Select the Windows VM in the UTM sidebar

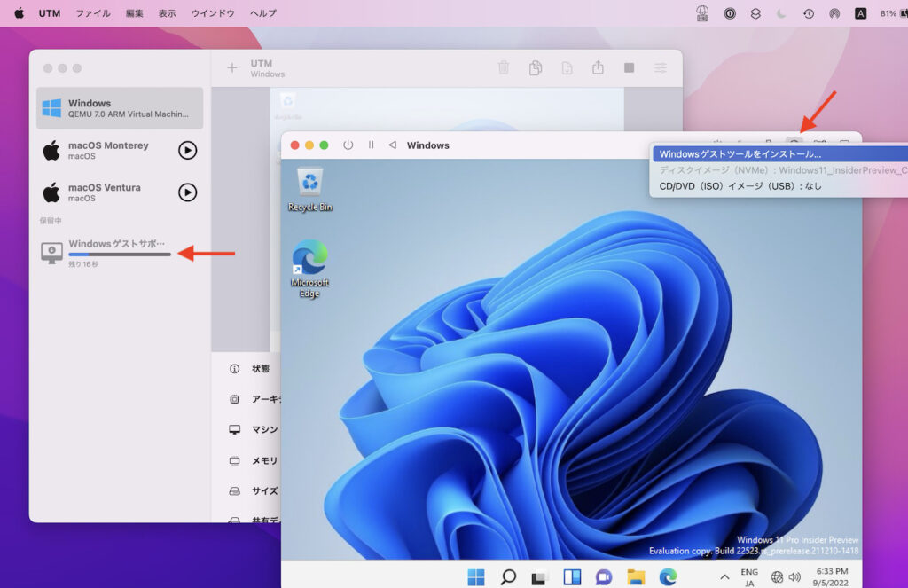coord(119,107)
